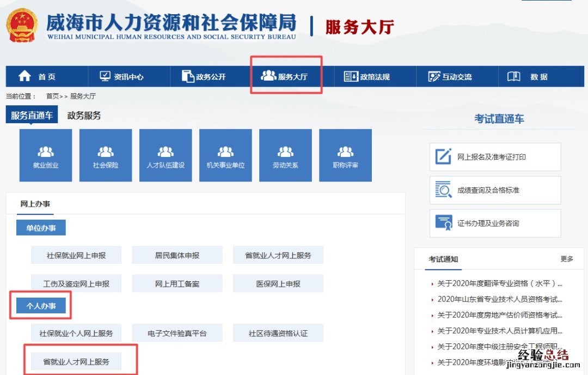Open the 社会保险 service tile

[106, 155]
